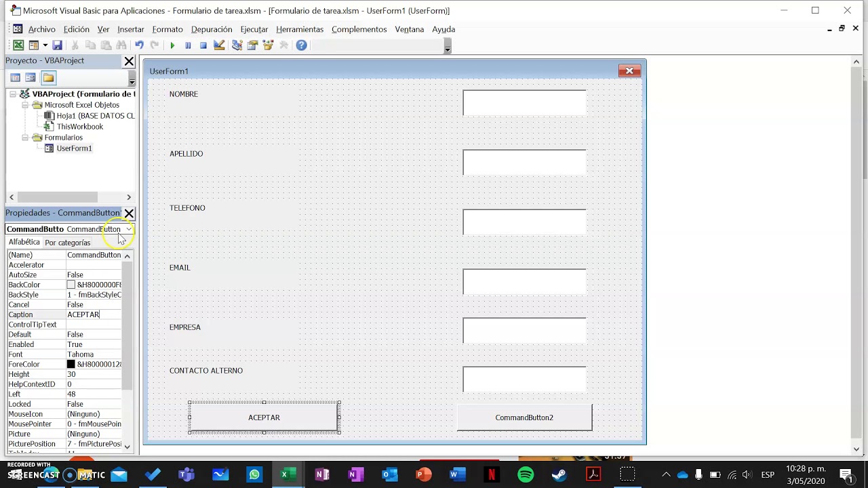Click the ACEPTAR button on the form
This screenshot has width=868, height=488.
click(264, 418)
